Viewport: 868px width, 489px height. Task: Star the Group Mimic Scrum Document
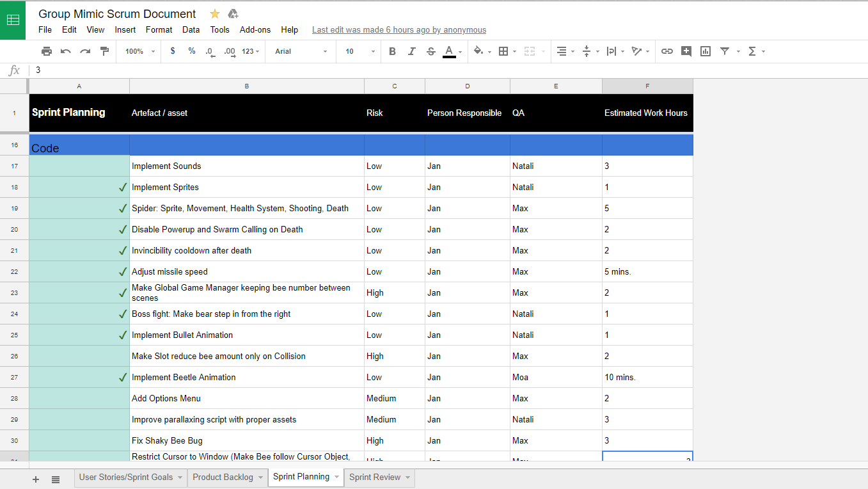215,14
